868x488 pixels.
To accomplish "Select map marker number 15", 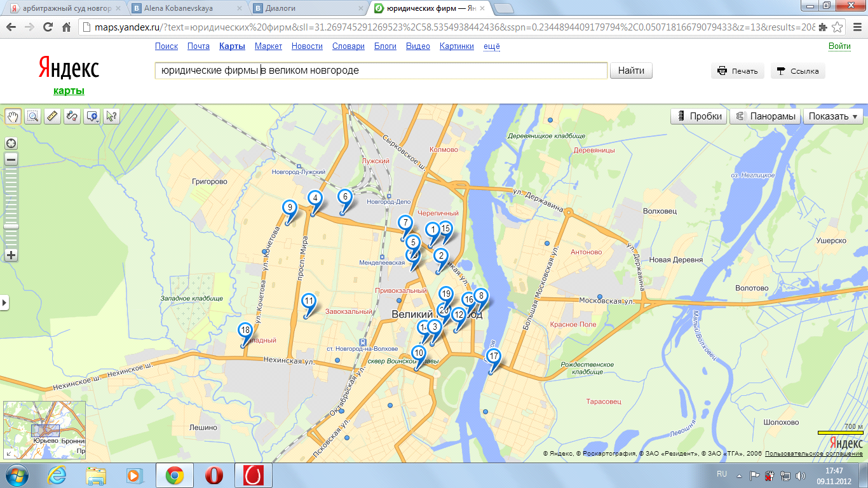I will (446, 229).
